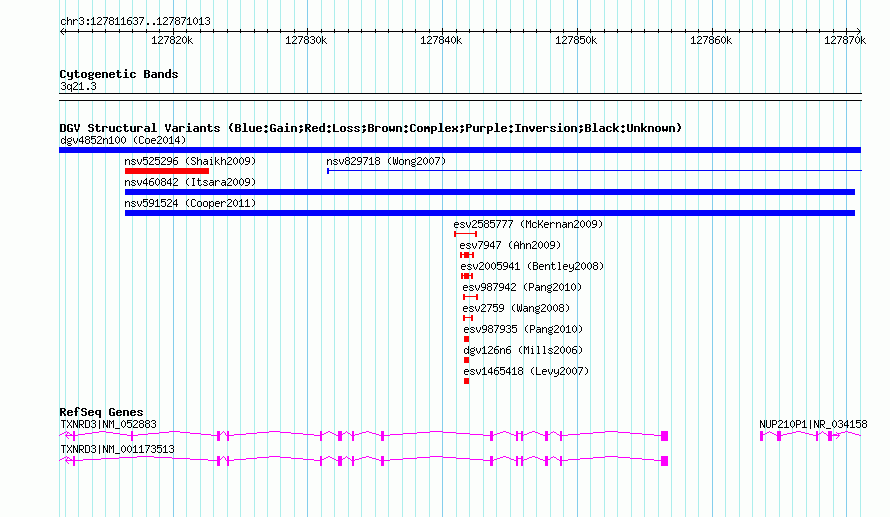The image size is (890, 517).
Task: Click the blue dgv4852n100 variant bar
Action: [x=460, y=150]
